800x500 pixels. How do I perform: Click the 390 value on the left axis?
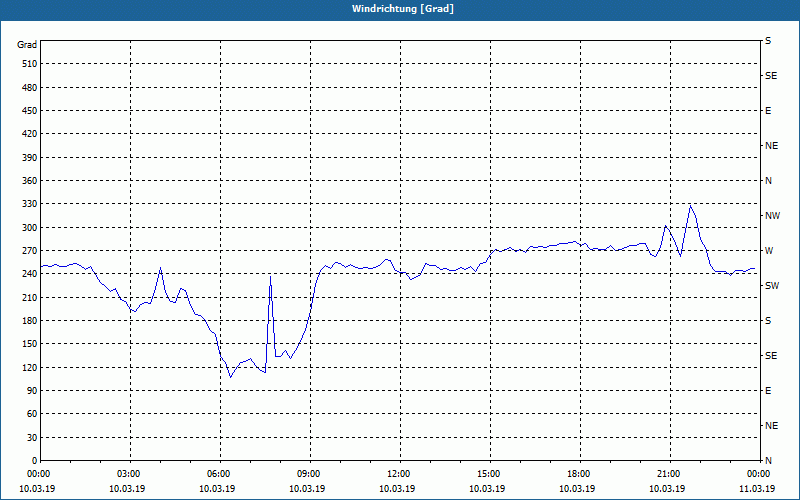pyautogui.click(x=30, y=157)
